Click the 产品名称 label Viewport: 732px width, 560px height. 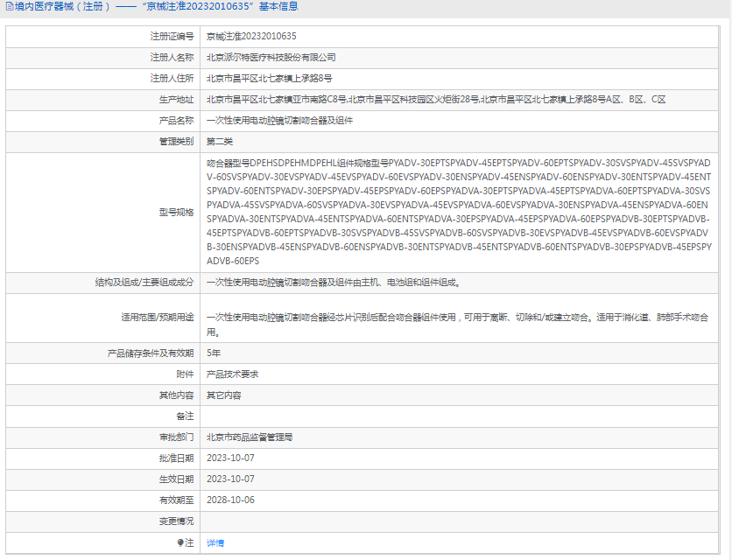(x=176, y=121)
